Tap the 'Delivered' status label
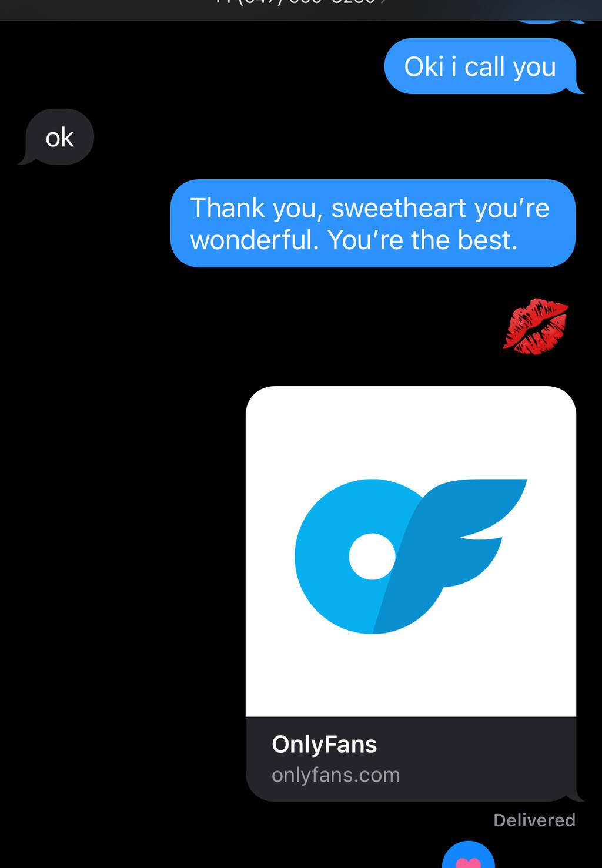Viewport: 602px width, 868px height. pos(534,820)
